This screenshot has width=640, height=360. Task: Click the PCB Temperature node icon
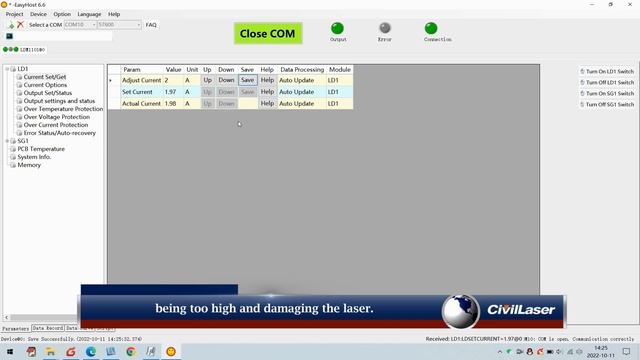tap(13, 149)
